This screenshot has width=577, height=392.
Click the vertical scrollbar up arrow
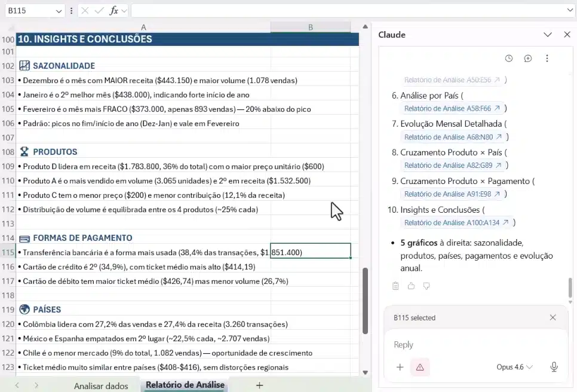pyautogui.click(x=365, y=26)
